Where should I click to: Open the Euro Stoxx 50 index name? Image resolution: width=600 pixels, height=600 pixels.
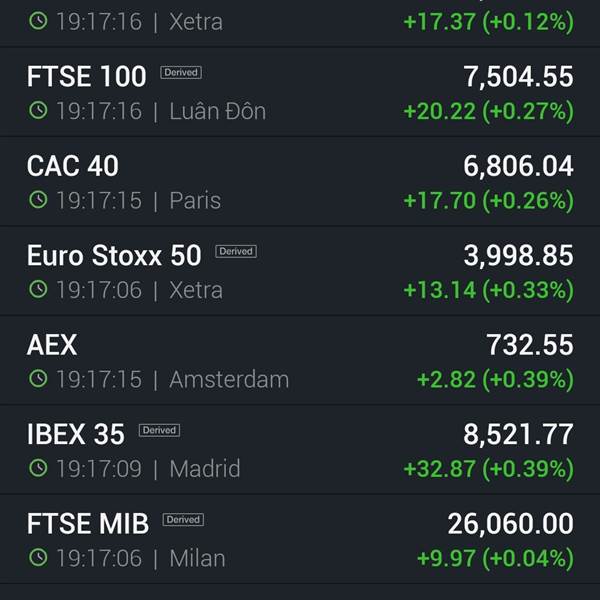(x=114, y=255)
